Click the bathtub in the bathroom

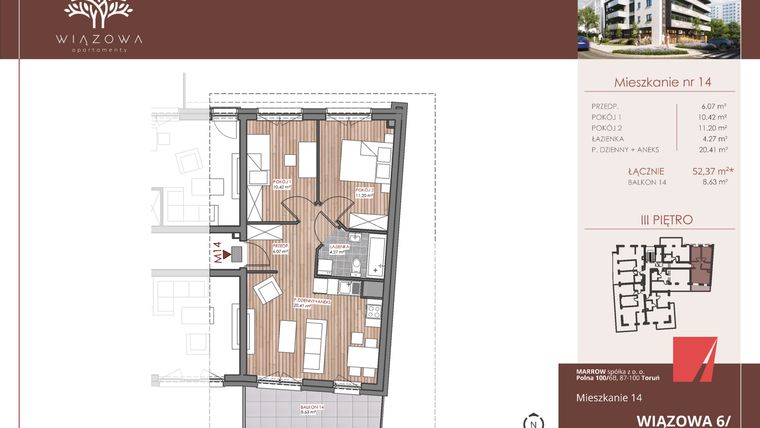pyautogui.click(x=376, y=256)
